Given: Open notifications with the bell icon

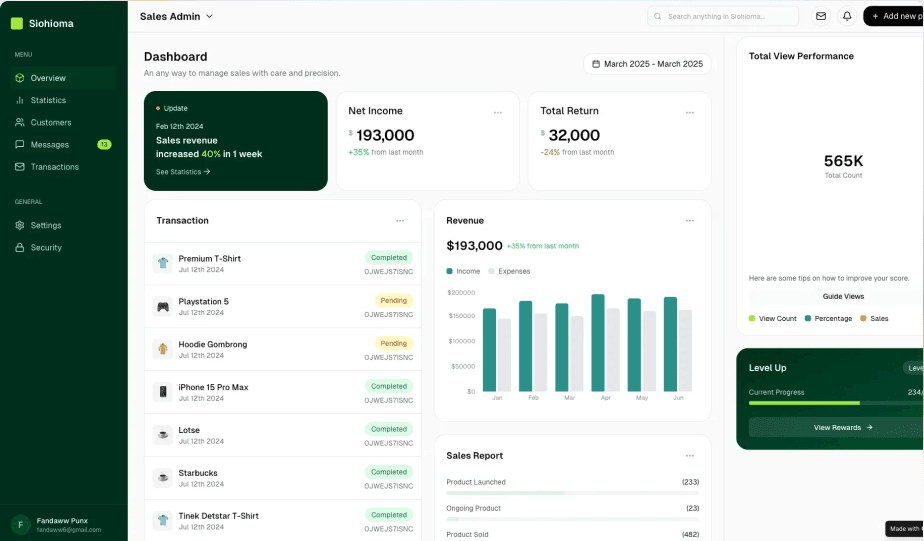Looking at the screenshot, I should 847,16.
